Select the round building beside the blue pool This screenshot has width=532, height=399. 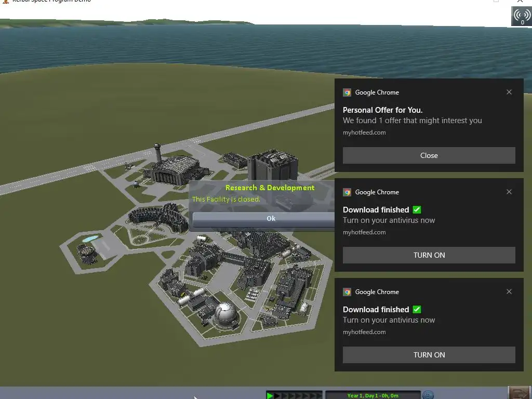[x=87, y=253]
